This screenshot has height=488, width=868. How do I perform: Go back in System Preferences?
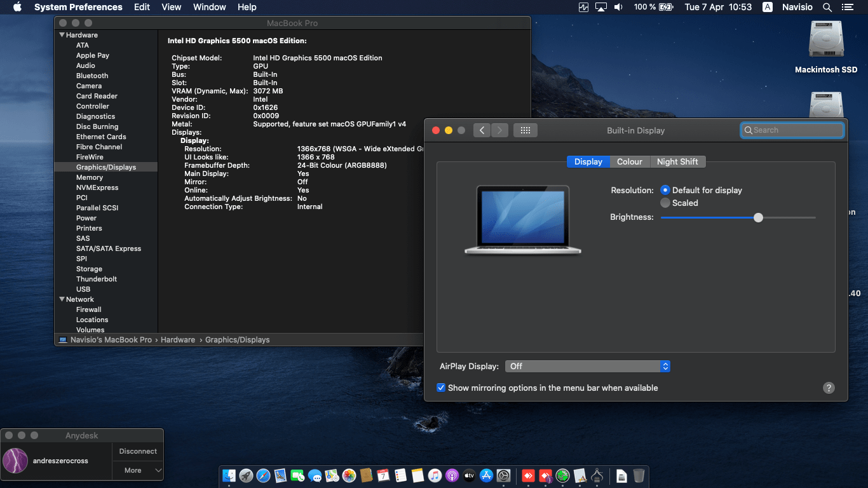point(482,130)
